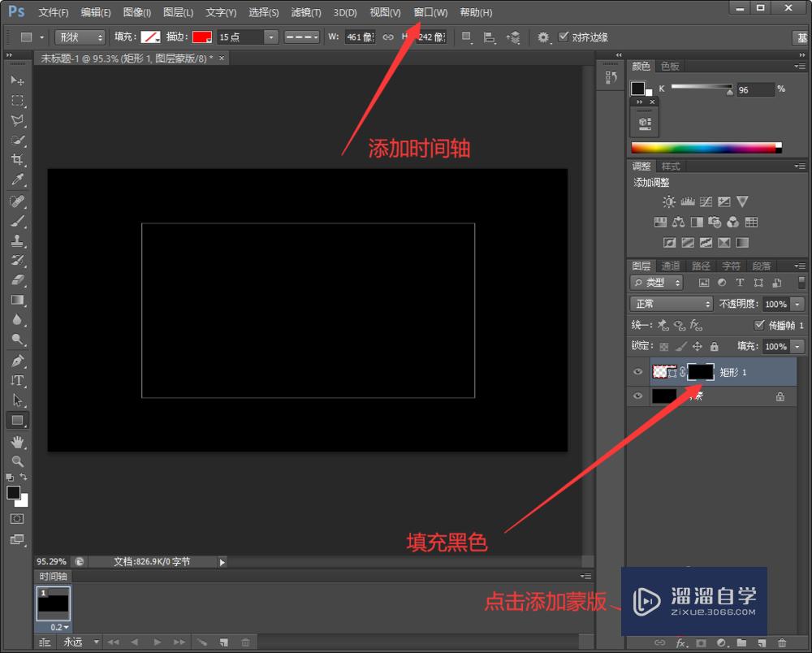Select the Move tool
This screenshot has height=653, width=812.
click(17, 80)
